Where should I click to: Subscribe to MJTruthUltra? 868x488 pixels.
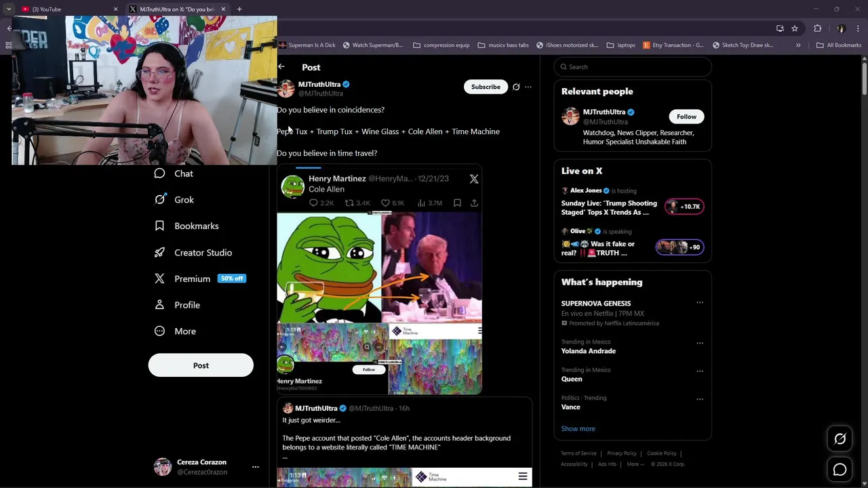tap(486, 87)
